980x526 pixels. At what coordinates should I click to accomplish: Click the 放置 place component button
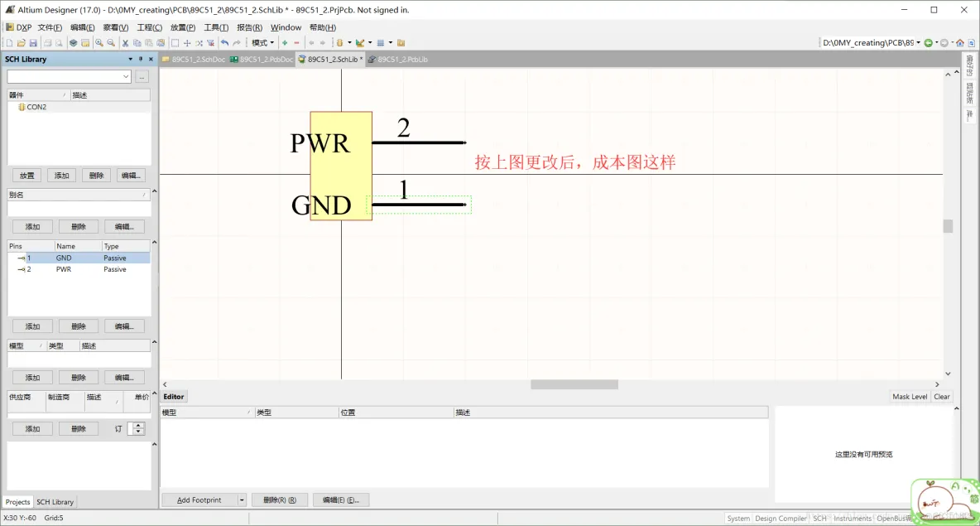pyautogui.click(x=26, y=176)
